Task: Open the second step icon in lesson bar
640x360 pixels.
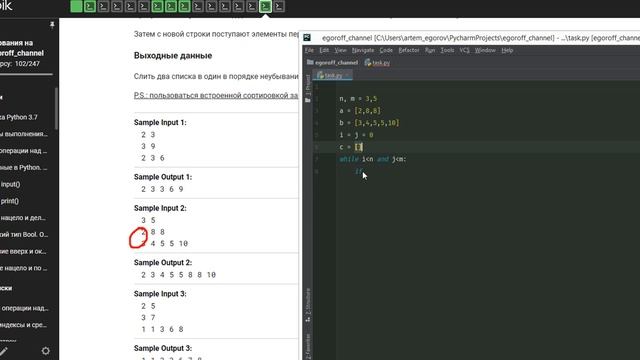Action: pos(90,6)
